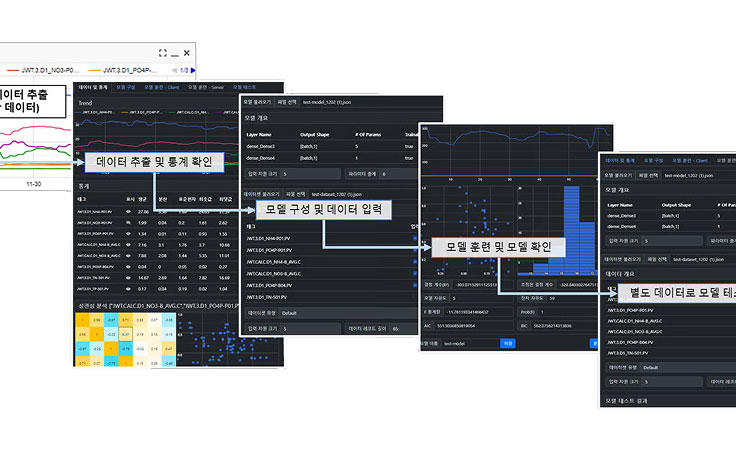The image size is (736, 460).
Task: Switch to '모델 훈련 - Client' tab in rightmost panel
Action: point(689,160)
